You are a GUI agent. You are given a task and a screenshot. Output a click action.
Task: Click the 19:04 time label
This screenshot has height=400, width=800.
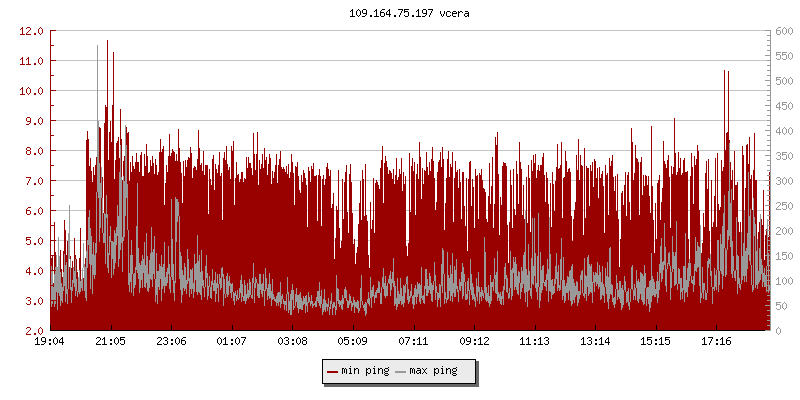50,342
